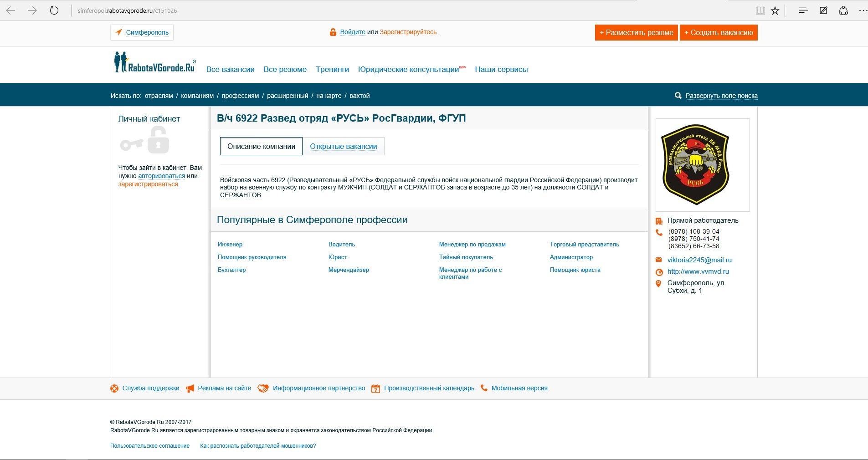Open Служба поддержки link
Image resolution: width=868 pixels, height=460 pixels.
pos(151,388)
